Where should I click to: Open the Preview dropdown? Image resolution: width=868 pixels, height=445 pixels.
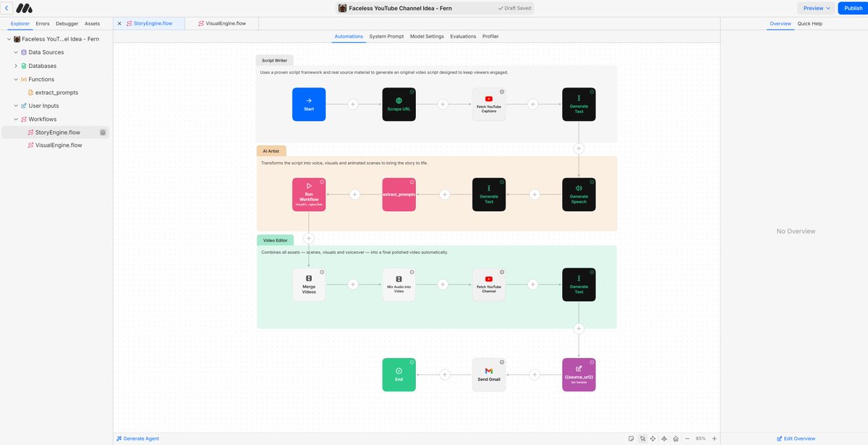(x=817, y=8)
